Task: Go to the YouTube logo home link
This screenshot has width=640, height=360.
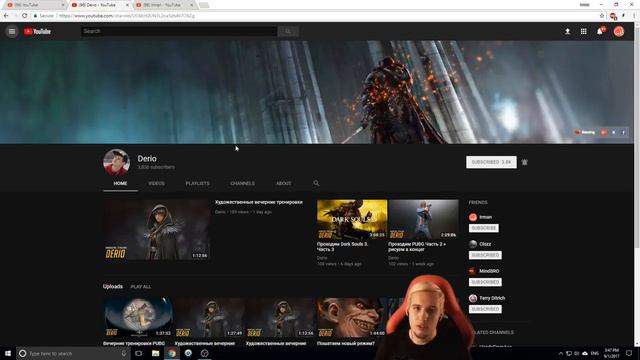Action: [x=37, y=31]
